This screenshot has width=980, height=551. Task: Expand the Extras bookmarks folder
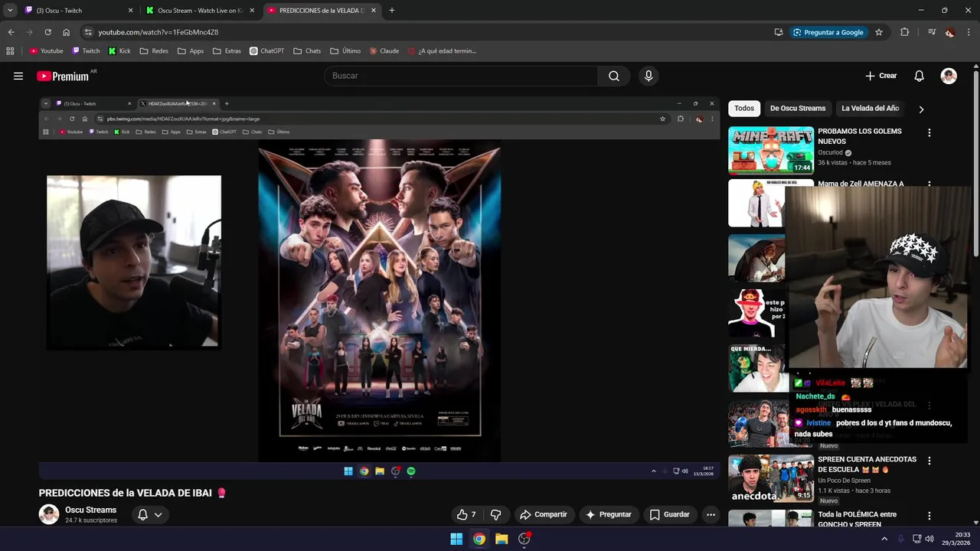tap(227, 51)
